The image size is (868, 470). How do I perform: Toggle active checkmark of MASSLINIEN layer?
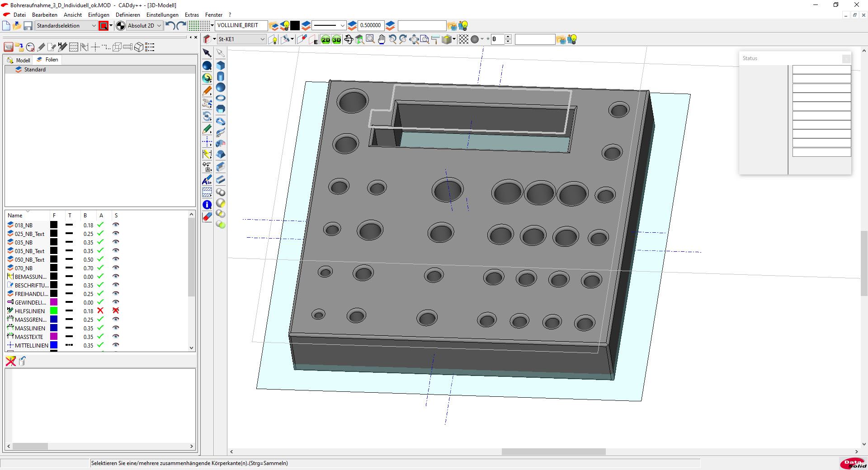pos(100,328)
